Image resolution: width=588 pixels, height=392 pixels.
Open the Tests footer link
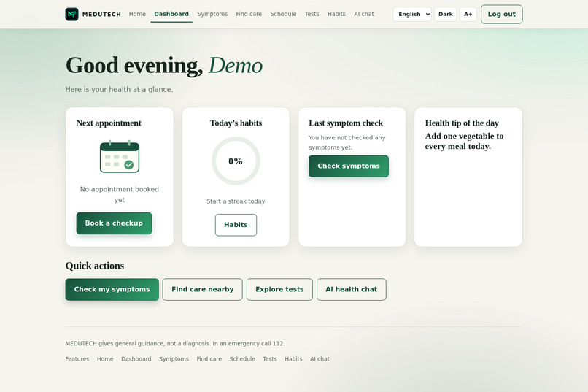270,359
